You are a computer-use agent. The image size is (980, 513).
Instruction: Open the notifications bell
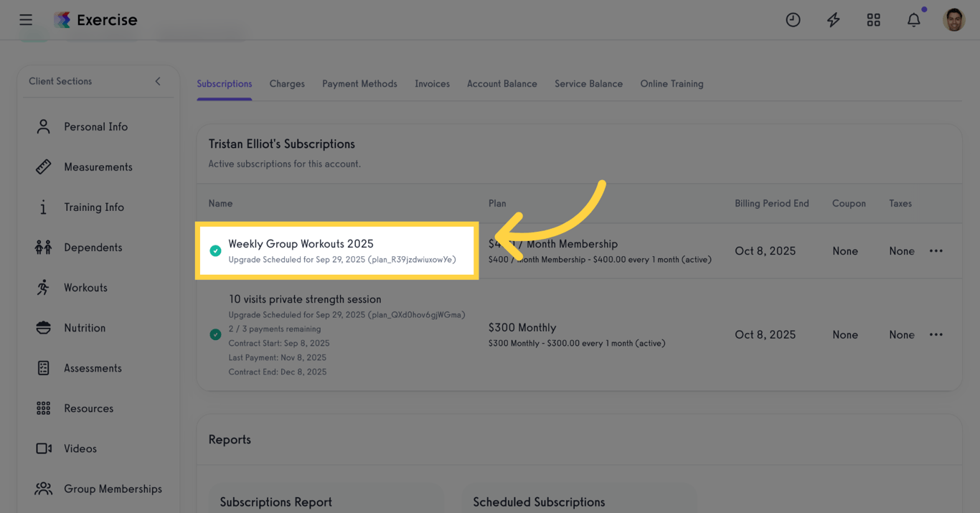tap(913, 20)
